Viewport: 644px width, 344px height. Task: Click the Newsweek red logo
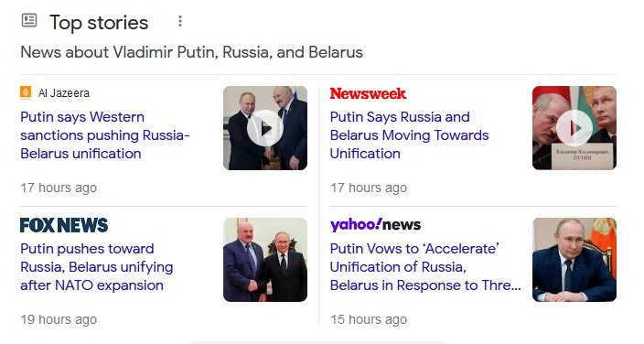pyautogui.click(x=368, y=93)
